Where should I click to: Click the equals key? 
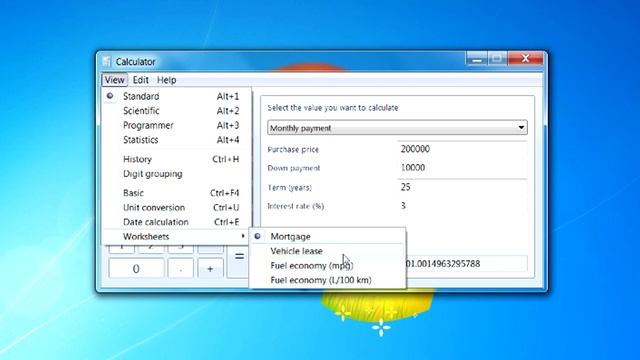[238, 257]
